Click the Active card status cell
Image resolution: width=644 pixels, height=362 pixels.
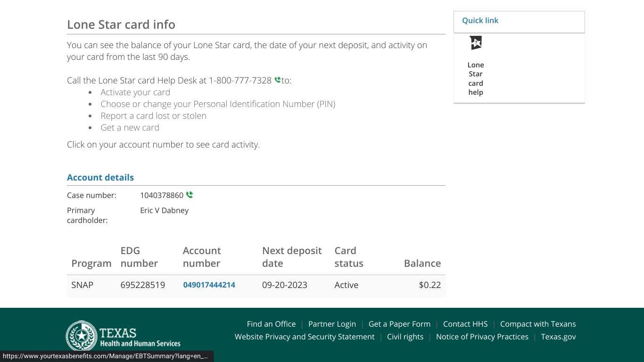(x=347, y=285)
